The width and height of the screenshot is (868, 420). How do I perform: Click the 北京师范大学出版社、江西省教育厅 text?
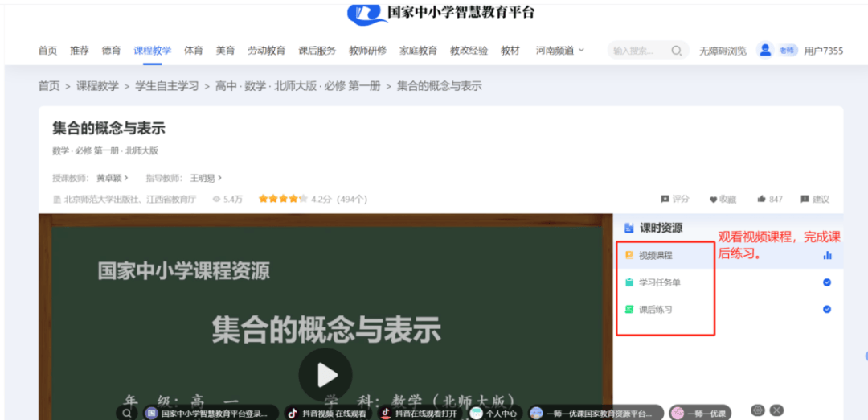130,200
